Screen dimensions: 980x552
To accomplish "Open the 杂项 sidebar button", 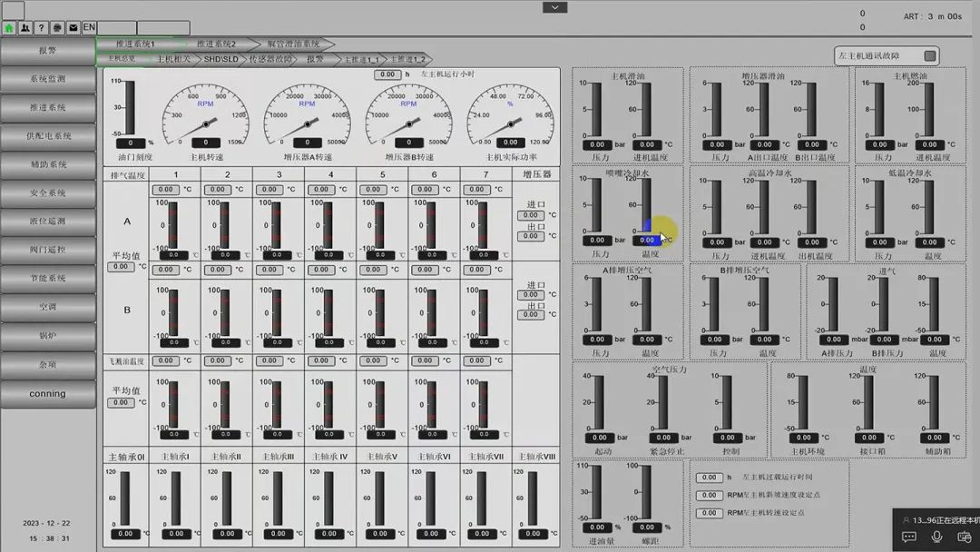I will 48,365.
